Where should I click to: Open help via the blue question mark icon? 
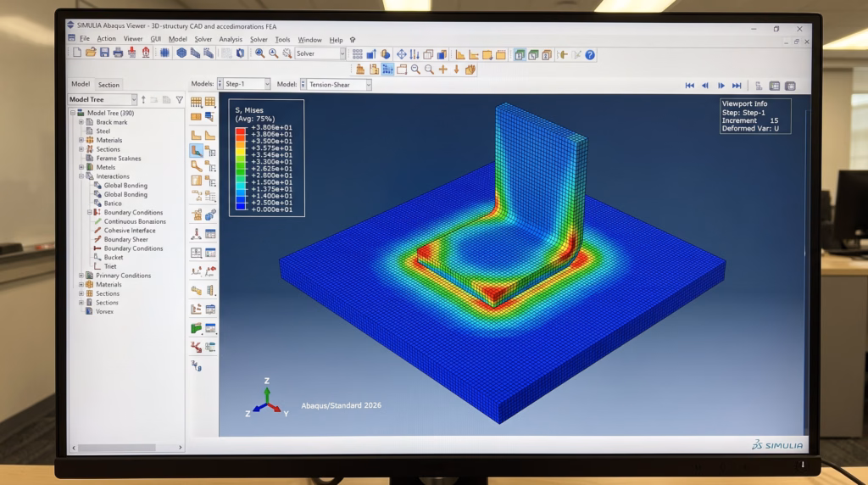tap(590, 55)
